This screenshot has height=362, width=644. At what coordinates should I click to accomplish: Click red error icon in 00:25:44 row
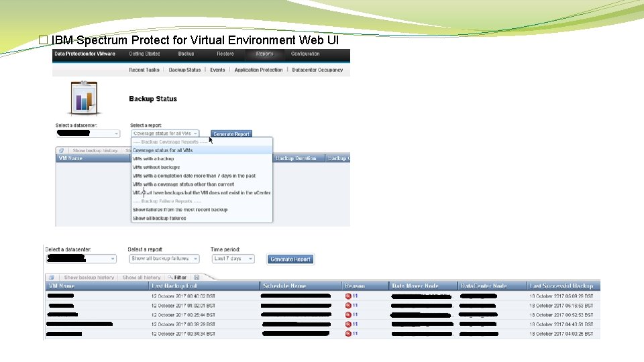pos(348,315)
